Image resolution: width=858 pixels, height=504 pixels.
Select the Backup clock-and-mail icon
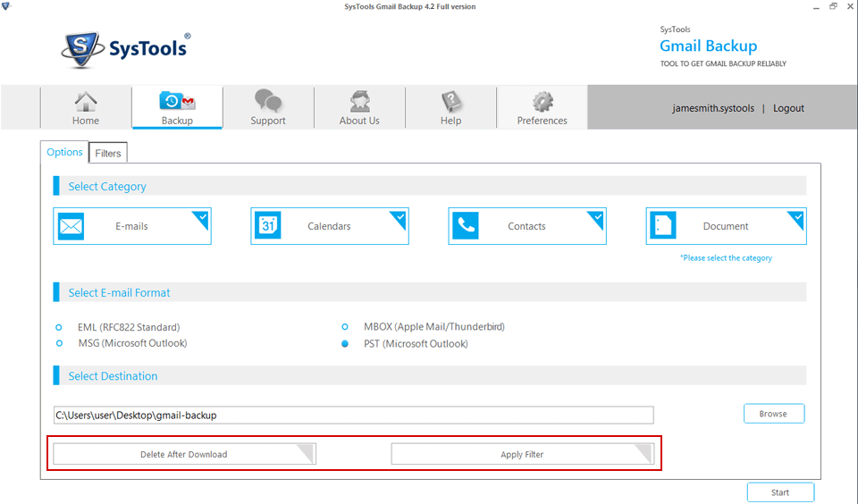[177, 101]
